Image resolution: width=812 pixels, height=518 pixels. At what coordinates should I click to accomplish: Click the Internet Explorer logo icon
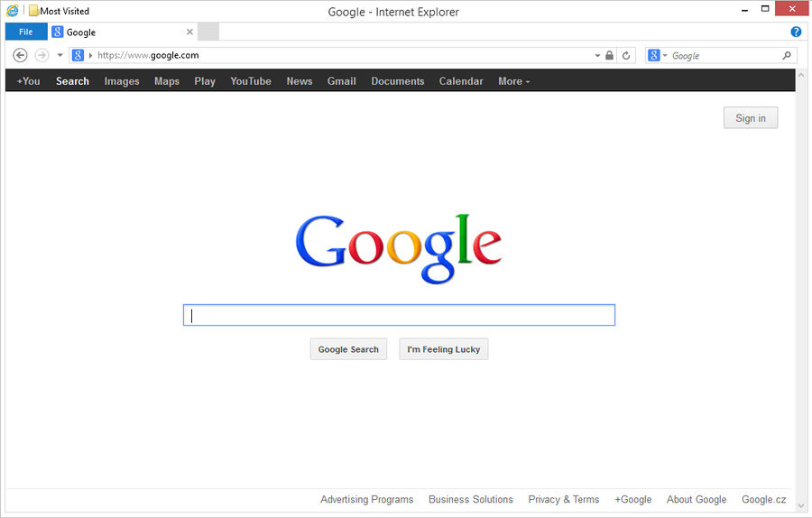[x=13, y=10]
